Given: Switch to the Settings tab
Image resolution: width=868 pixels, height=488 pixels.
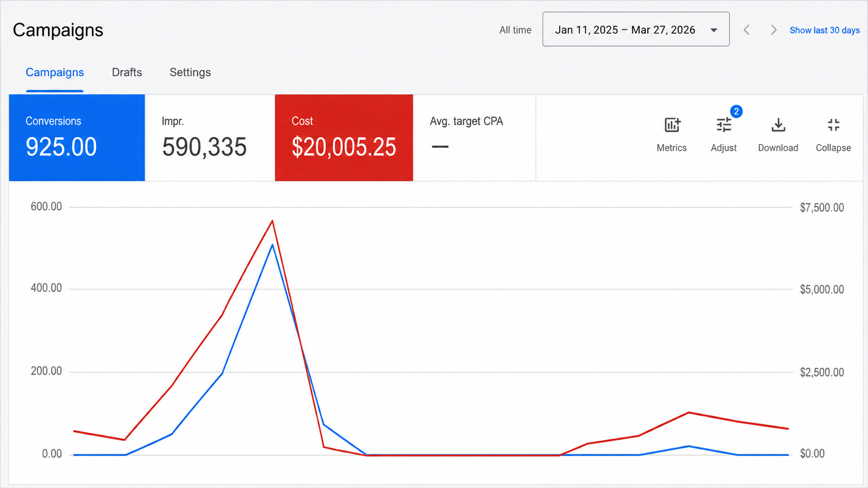Looking at the screenshot, I should pos(190,72).
